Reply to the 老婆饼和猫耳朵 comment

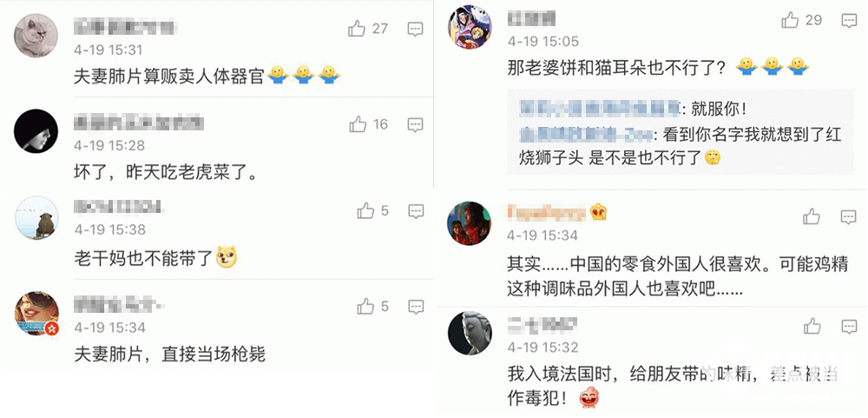849,21
